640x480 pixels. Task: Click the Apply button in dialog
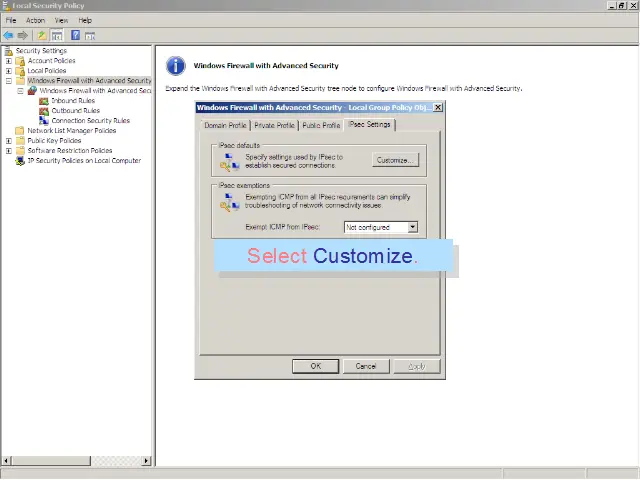click(417, 367)
